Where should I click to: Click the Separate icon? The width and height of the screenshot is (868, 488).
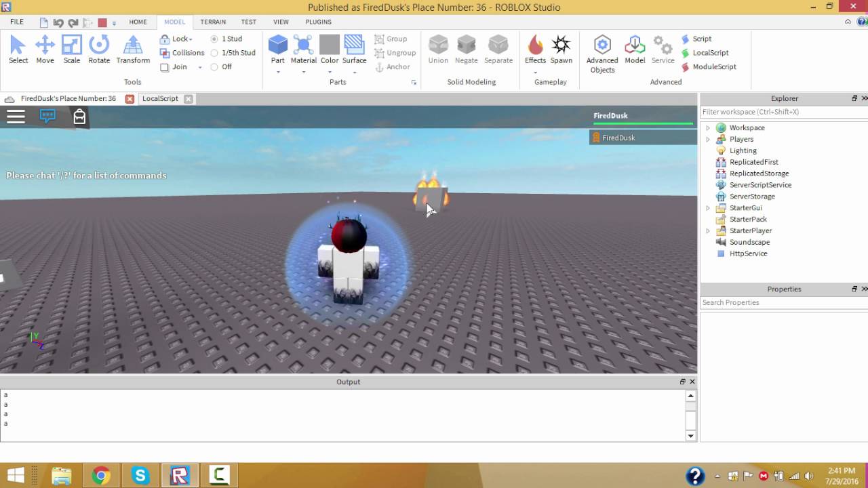point(498,45)
